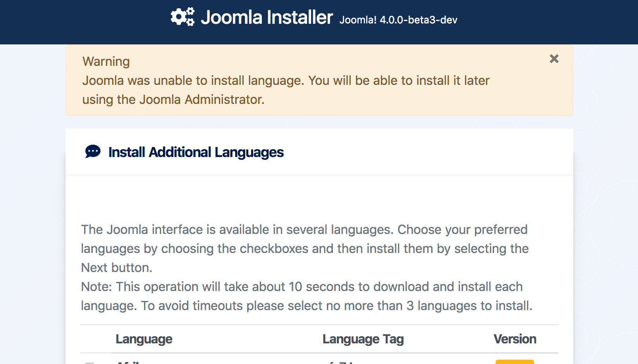Click the Language column header

tap(144, 339)
